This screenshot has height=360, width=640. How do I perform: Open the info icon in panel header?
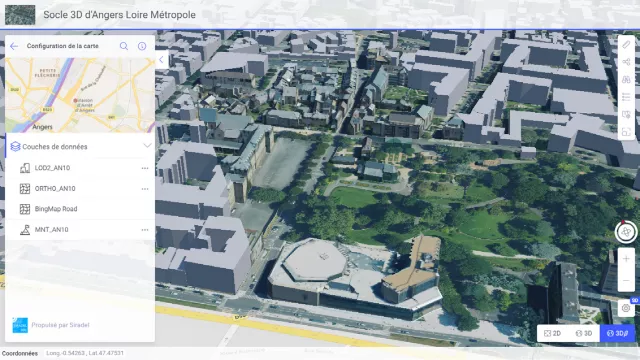142,46
